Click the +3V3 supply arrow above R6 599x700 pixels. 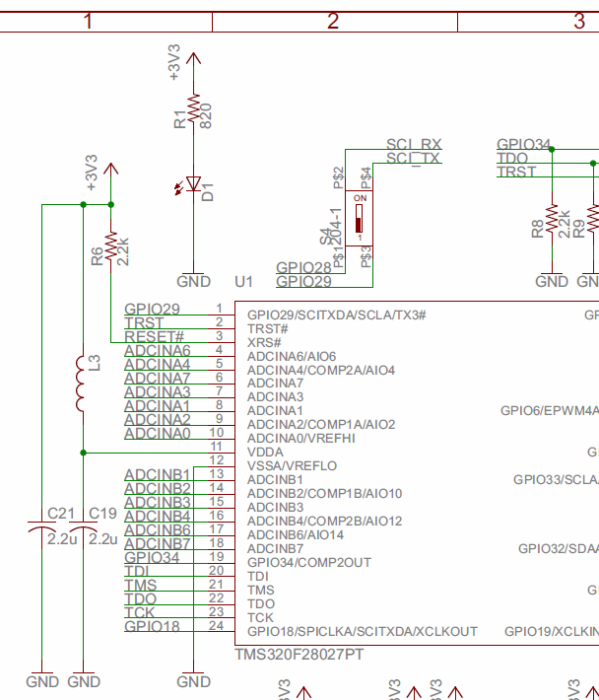pyautogui.click(x=110, y=169)
